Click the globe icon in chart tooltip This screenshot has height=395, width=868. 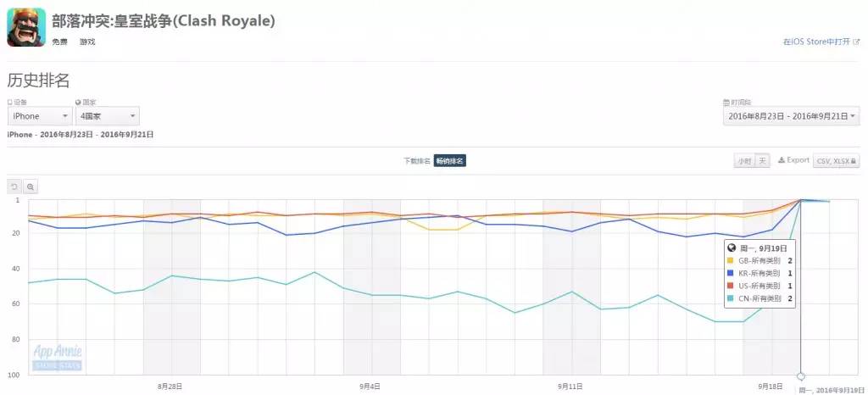pos(731,248)
